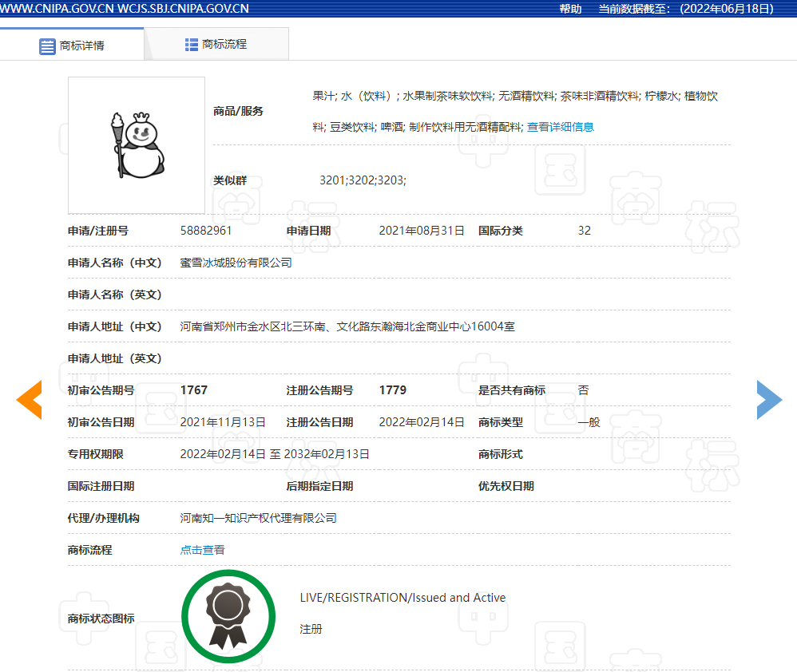This screenshot has height=672, width=797.
Task: Click WCJS.SBJ.CNIPA.GOV.CN address in header
Action: [x=183, y=9]
